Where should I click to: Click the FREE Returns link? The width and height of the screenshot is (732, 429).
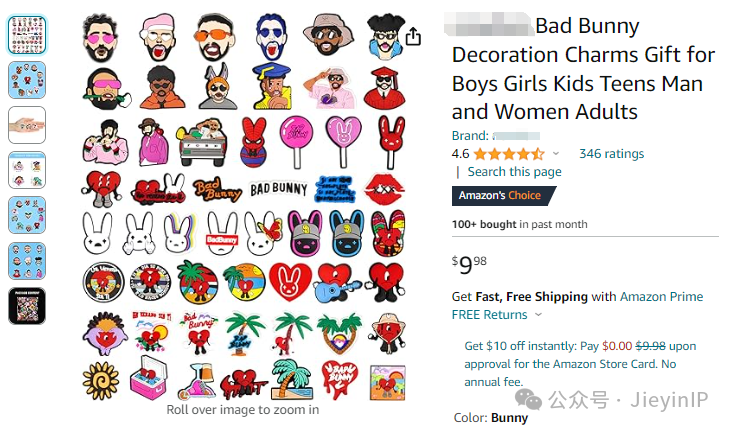(x=489, y=315)
